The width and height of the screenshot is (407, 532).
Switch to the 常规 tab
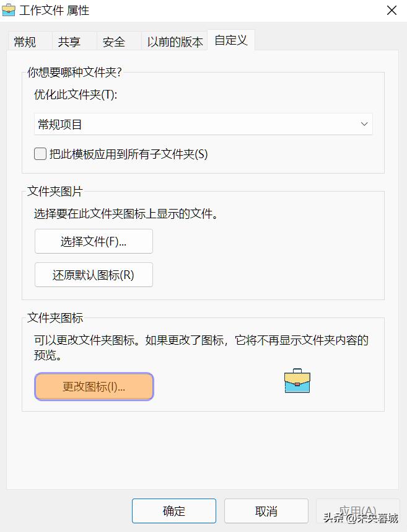pos(24,42)
